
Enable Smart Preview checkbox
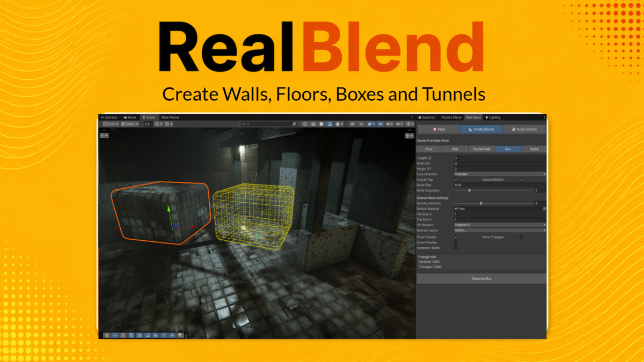coord(456,242)
